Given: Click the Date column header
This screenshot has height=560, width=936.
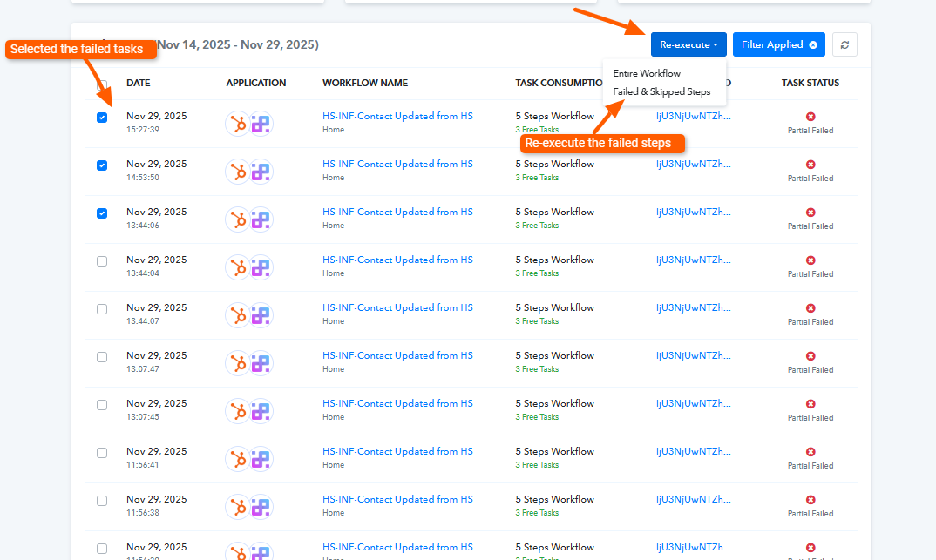Looking at the screenshot, I should 138,83.
